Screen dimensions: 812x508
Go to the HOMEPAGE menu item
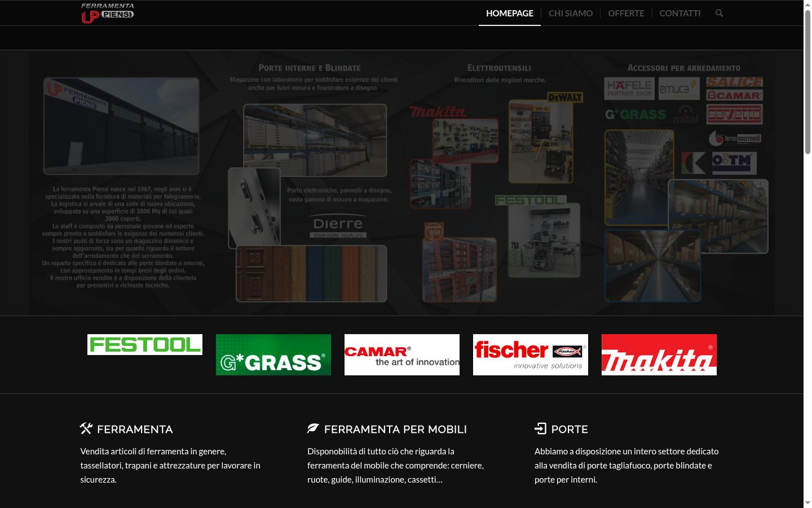tap(510, 13)
